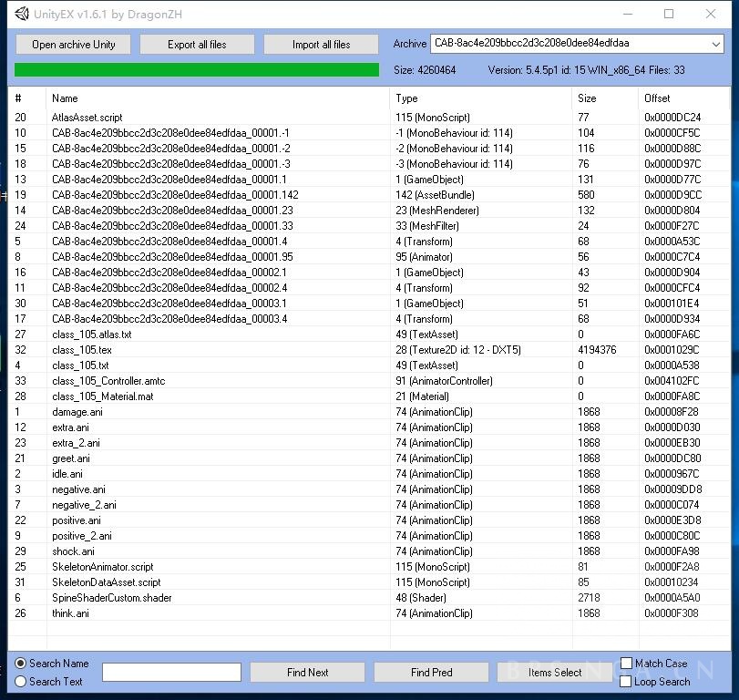Enable the Match Case checkbox
This screenshot has width=739, height=700.
coord(626,664)
